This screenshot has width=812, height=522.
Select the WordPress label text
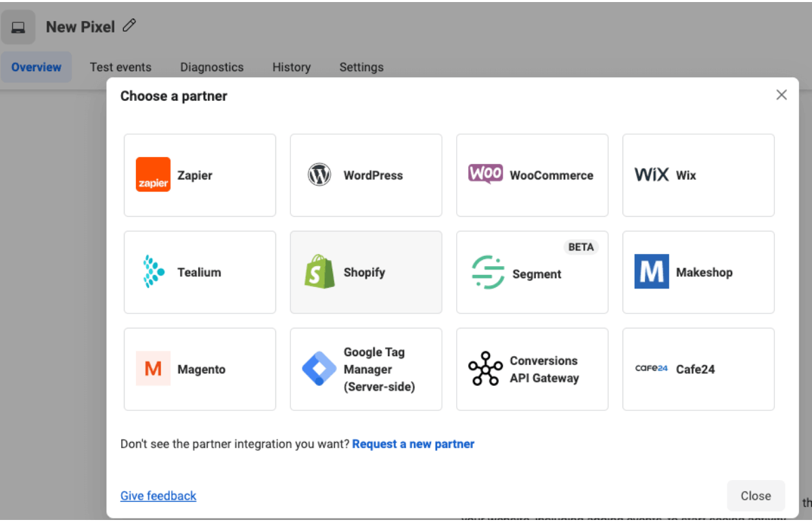(373, 175)
